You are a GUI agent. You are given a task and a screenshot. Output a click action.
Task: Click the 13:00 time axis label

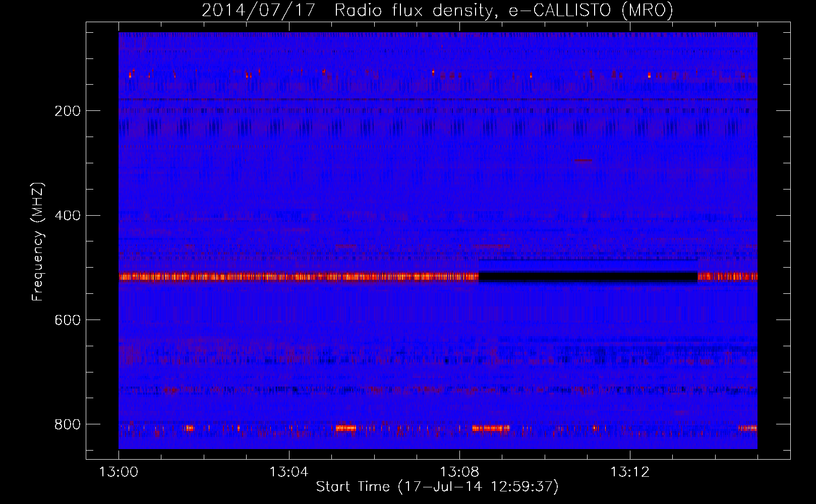[x=119, y=472]
